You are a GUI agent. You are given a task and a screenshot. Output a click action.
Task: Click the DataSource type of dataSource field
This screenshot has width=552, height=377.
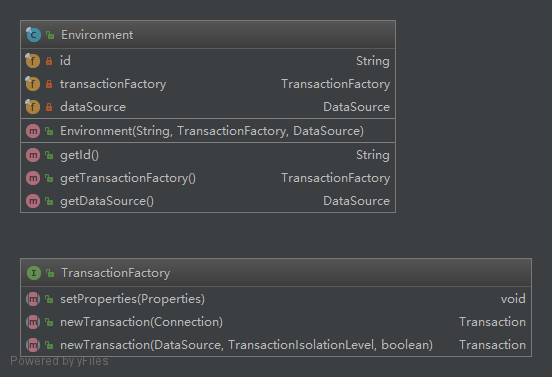point(356,107)
